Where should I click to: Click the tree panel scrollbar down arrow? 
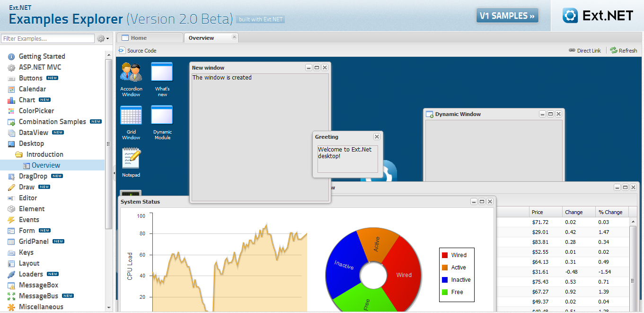click(109, 307)
